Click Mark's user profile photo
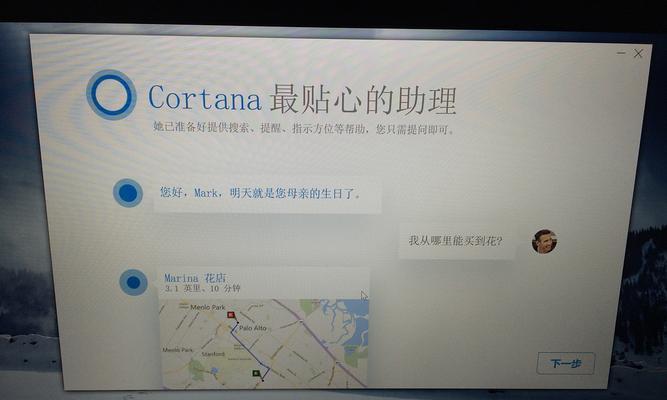This screenshot has height=400, width=667. (544, 241)
